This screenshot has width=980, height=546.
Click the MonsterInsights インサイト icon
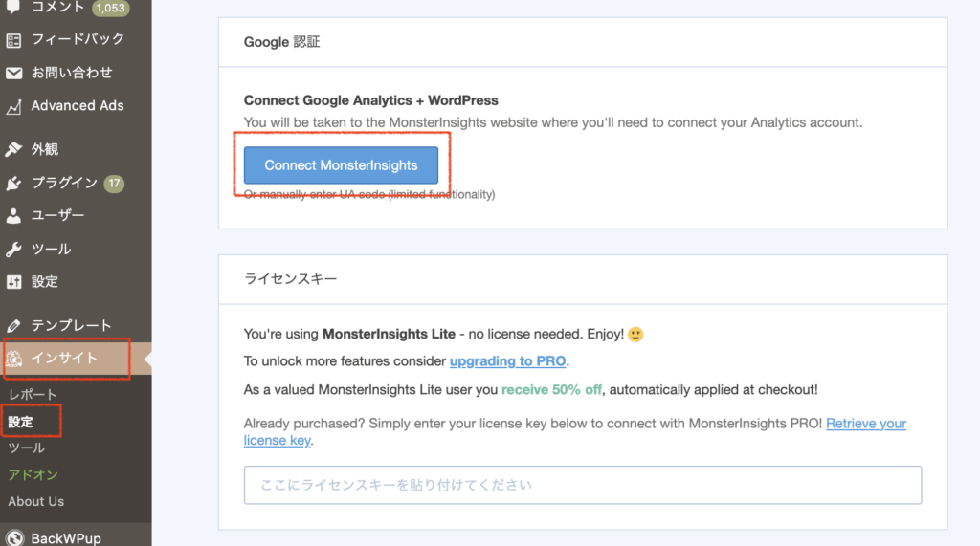coord(13,359)
